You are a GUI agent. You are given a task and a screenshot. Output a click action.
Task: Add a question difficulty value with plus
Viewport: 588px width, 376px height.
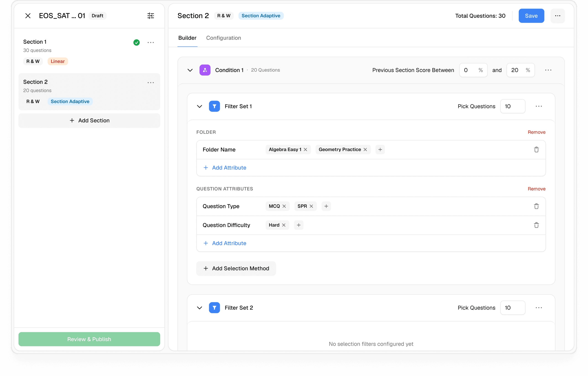[299, 225]
